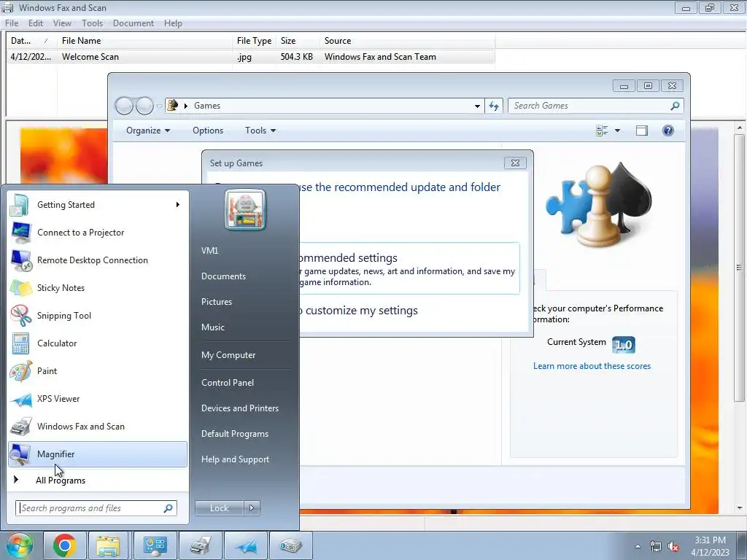Open the view options dropdown arrow
The image size is (747, 560).
click(617, 131)
